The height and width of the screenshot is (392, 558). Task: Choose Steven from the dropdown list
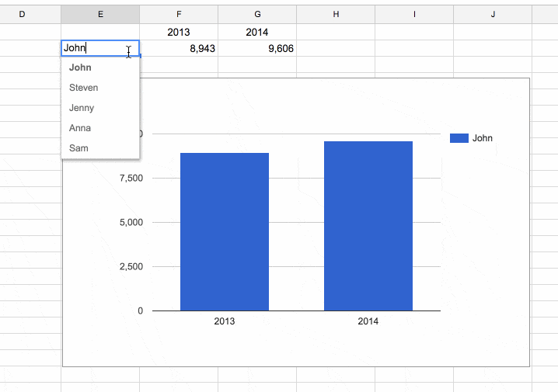click(x=100, y=88)
